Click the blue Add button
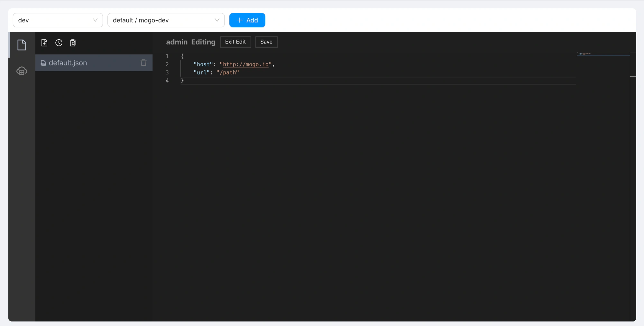 247,20
